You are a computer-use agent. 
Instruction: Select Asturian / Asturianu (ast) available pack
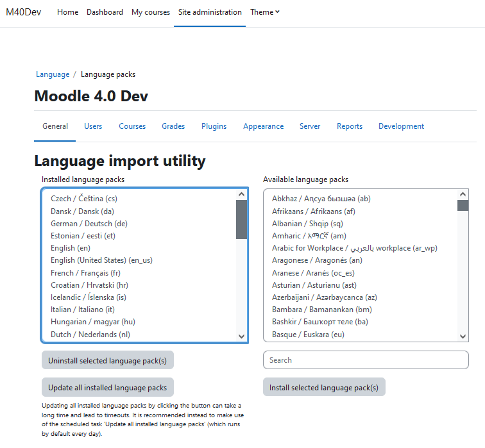tap(361, 285)
